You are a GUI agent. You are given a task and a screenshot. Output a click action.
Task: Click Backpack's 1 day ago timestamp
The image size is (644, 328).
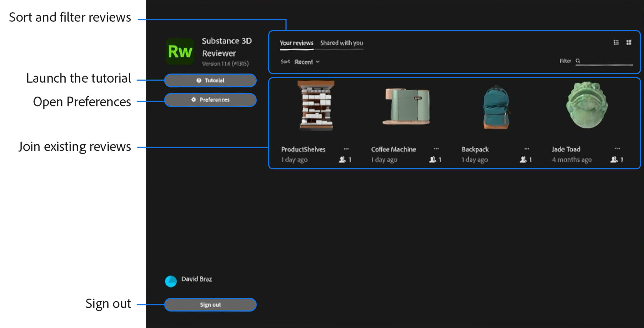[x=474, y=160]
